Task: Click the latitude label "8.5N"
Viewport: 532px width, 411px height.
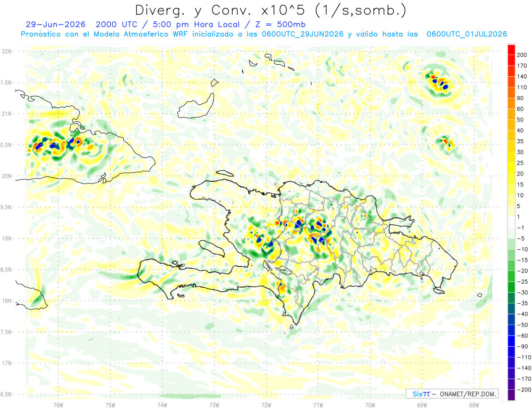Action: (6, 270)
